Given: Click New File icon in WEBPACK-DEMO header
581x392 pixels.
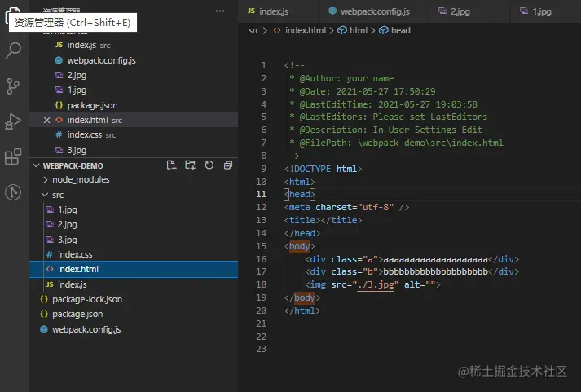Looking at the screenshot, I should (x=171, y=165).
